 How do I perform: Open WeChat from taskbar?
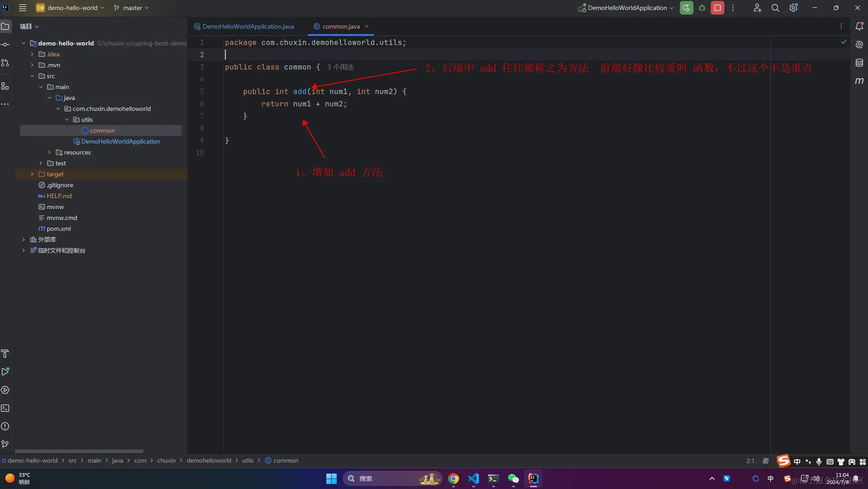tap(513, 479)
